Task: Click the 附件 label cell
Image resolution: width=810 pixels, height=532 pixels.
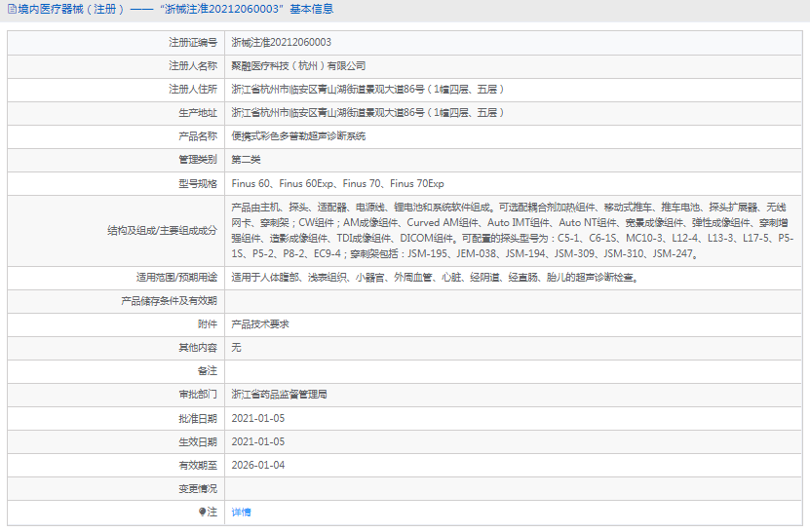Action: [116, 324]
